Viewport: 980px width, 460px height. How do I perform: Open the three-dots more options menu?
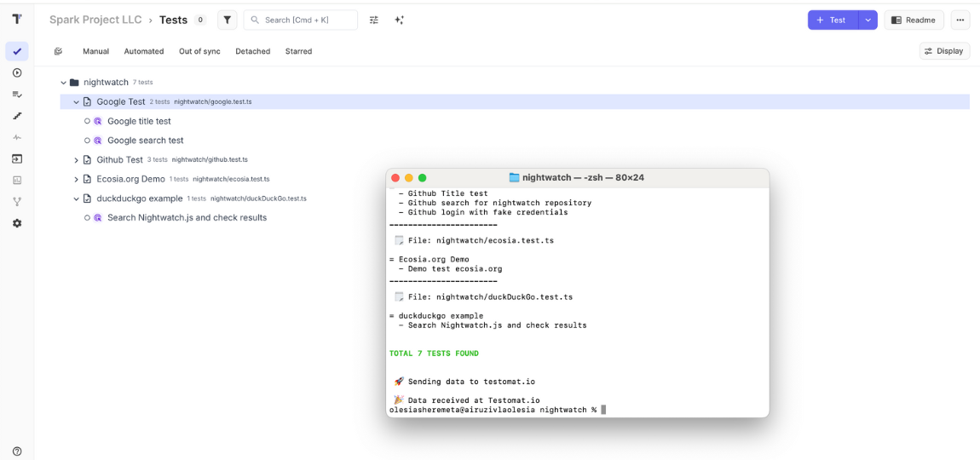[x=960, y=20]
